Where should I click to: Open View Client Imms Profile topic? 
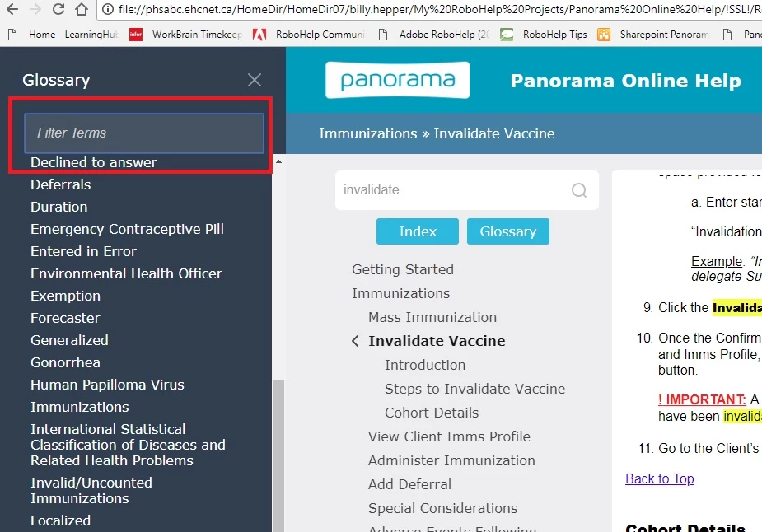[449, 436]
